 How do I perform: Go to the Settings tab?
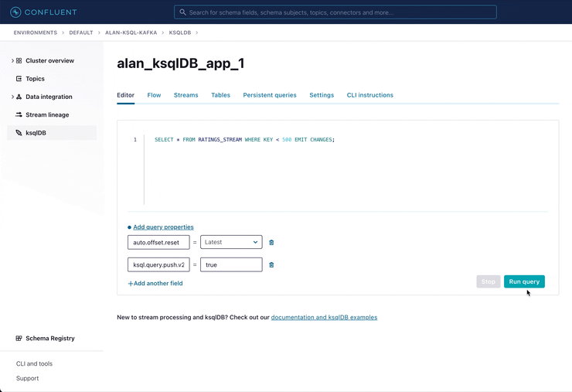point(322,95)
